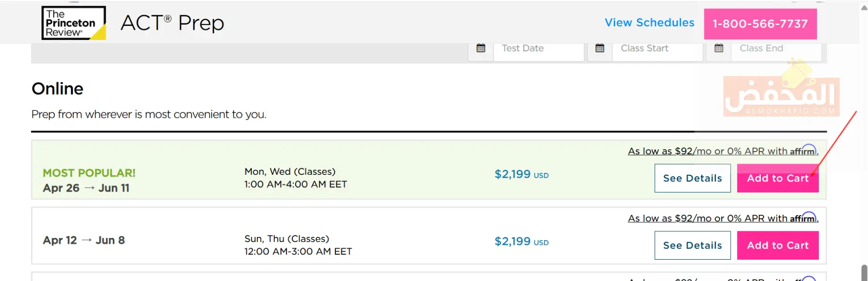
Task: Open Affirm financing link for Apr 12 course
Action: pos(723,218)
